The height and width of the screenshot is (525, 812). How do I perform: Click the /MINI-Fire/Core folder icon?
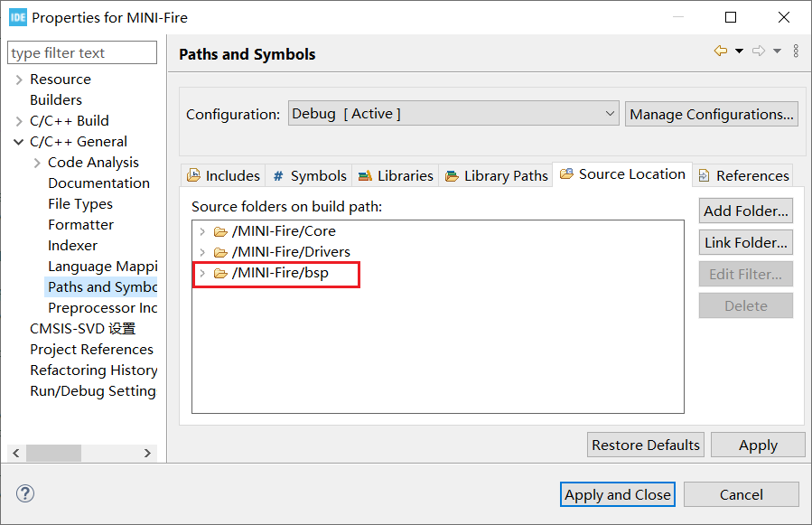click(x=220, y=231)
